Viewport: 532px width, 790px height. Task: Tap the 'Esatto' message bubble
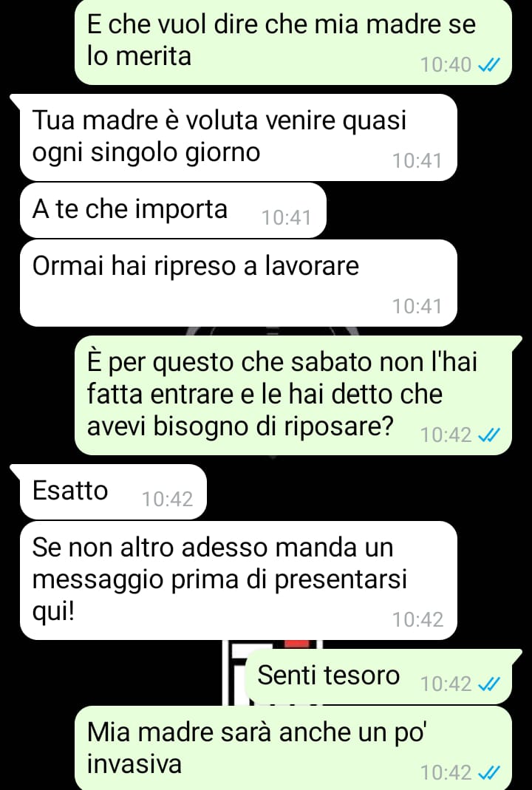pyautogui.click(x=113, y=491)
